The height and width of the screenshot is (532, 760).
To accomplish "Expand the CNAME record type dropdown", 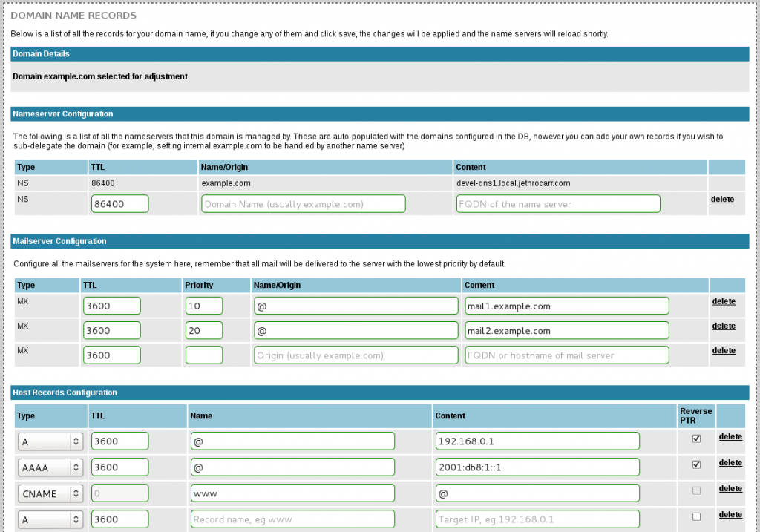I will (x=50, y=493).
